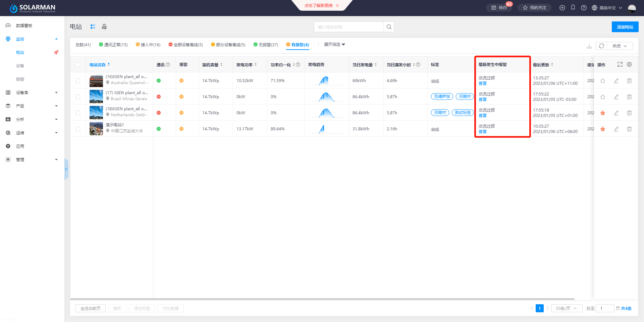Screen dimensions: 644x322
Task: Expand table to fullscreen
Action: 620,64
